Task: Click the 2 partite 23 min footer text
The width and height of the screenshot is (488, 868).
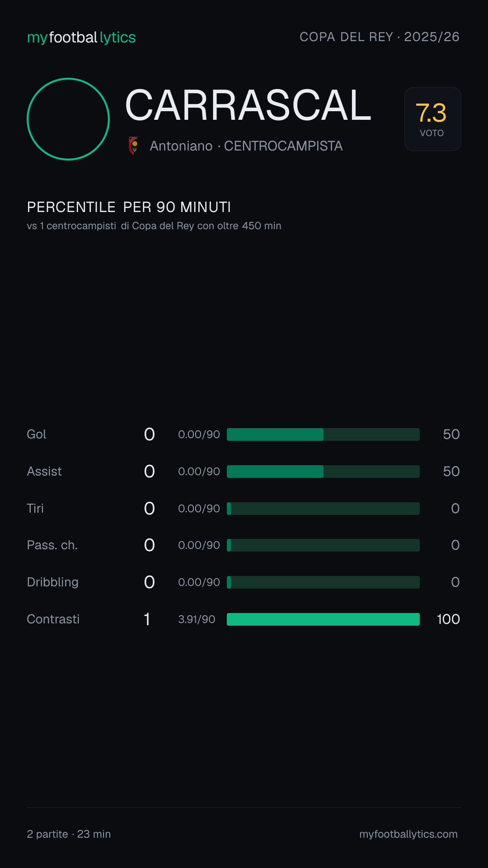Action: pyautogui.click(x=69, y=834)
